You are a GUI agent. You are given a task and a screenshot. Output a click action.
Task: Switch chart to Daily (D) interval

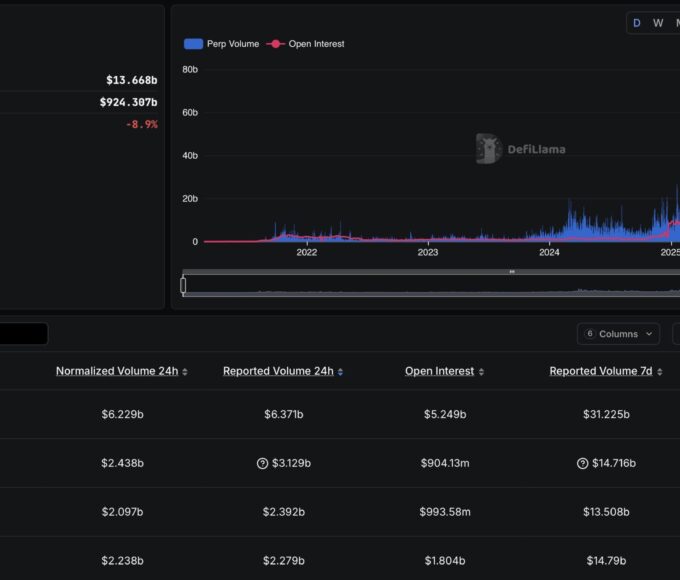(x=636, y=23)
